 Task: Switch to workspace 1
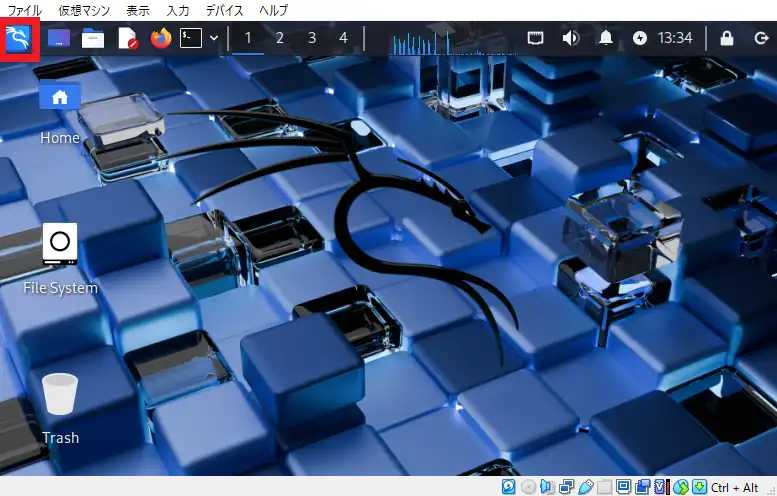(x=248, y=38)
